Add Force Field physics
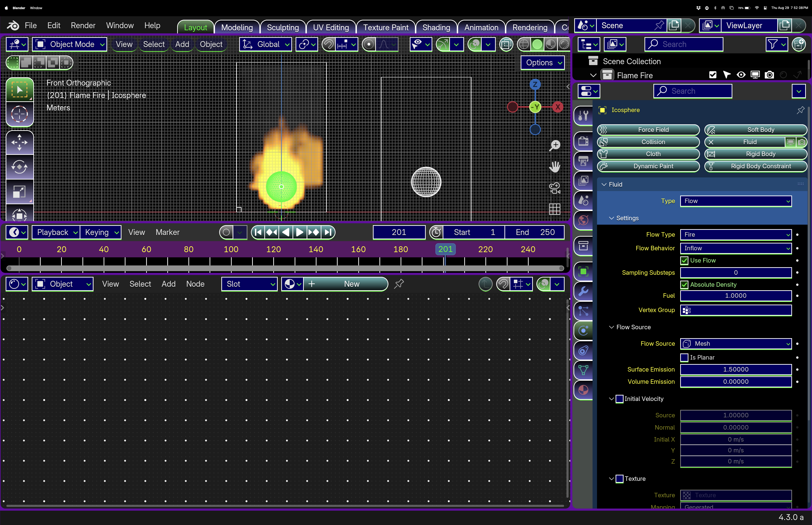The width and height of the screenshot is (812, 525). (x=648, y=130)
